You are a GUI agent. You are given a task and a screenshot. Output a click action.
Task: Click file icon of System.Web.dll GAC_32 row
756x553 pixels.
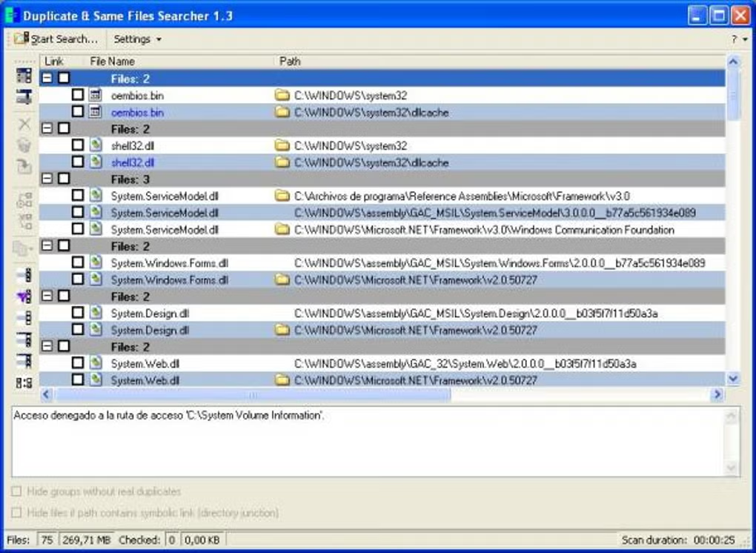point(96,362)
